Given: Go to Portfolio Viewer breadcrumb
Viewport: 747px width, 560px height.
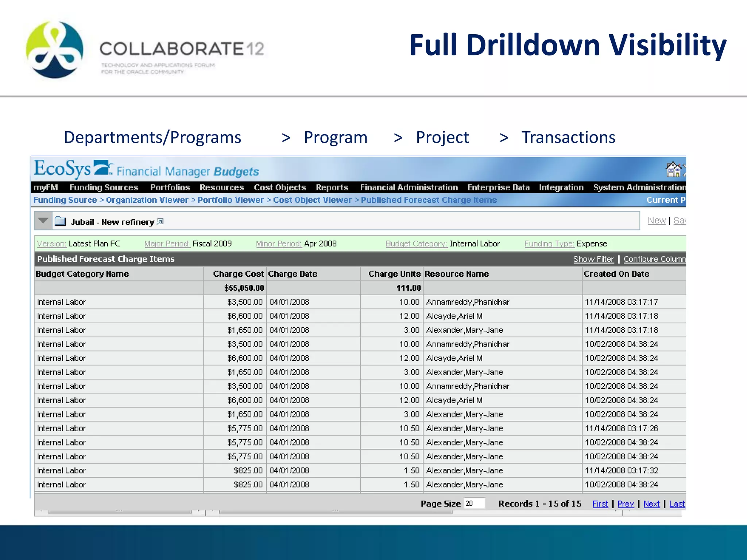Looking at the screenshot, I should coord(231,200).
